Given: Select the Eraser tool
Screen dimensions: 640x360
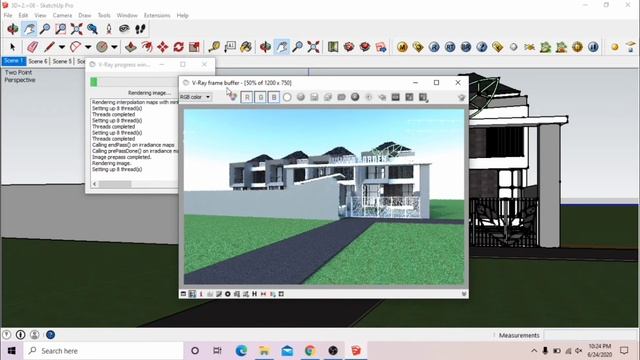Looking at the screenshot, I should pyautogui.click(x=32, y=47).
